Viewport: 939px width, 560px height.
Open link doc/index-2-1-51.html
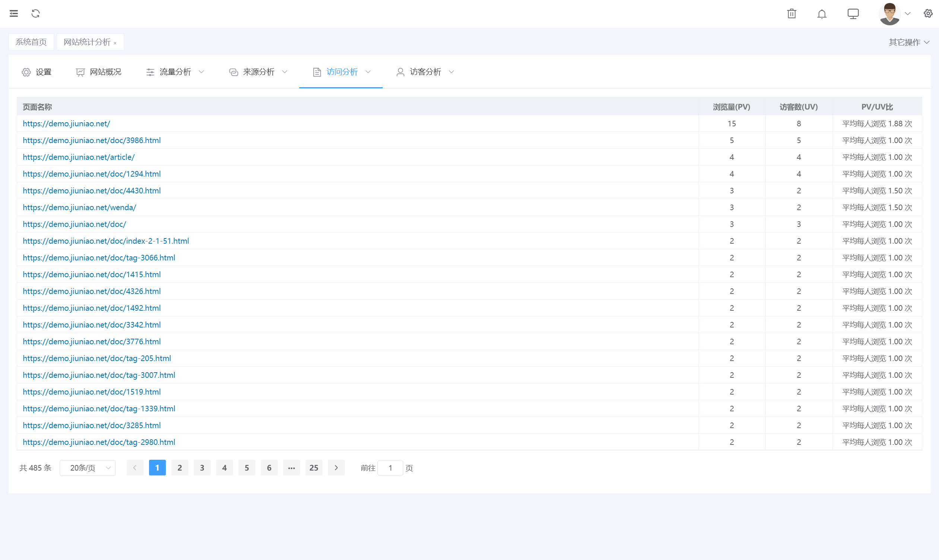tap(106, 241)
